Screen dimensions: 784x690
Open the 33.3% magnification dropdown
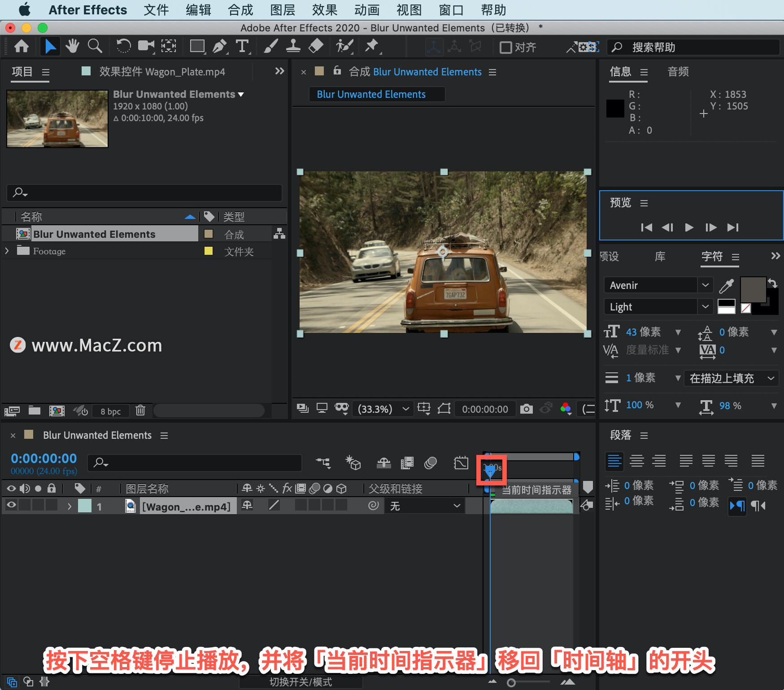(x=383, y=409)
